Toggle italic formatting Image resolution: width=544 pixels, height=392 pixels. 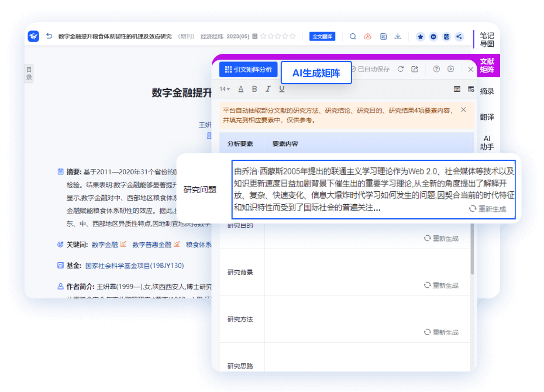tap(267, 88)
